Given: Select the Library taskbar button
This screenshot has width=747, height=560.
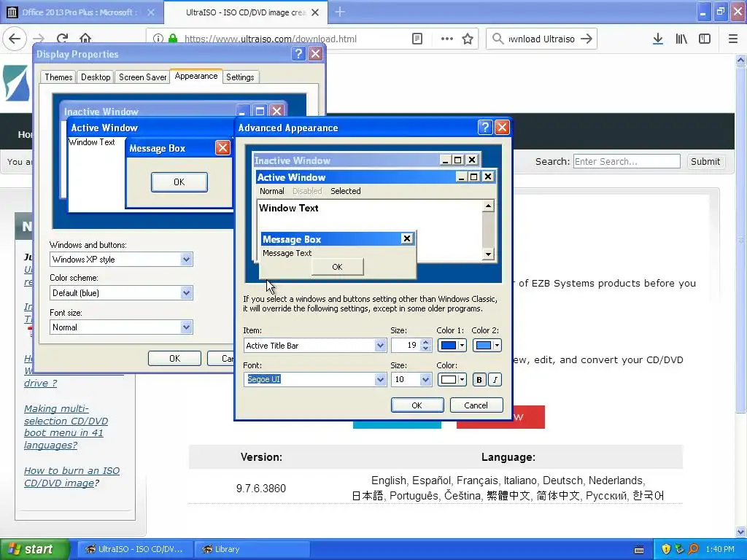Looking at the screenshot, I should tap(252, 549).
